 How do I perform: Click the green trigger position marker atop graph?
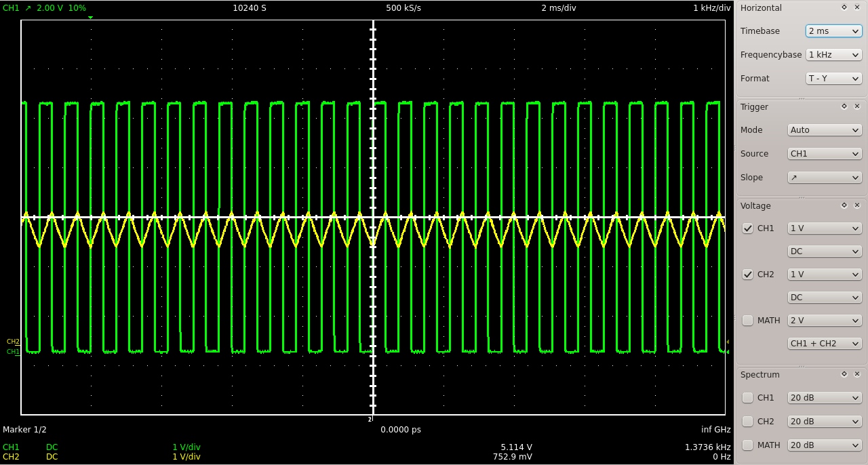pyautogui.click(x=90, y=18)
